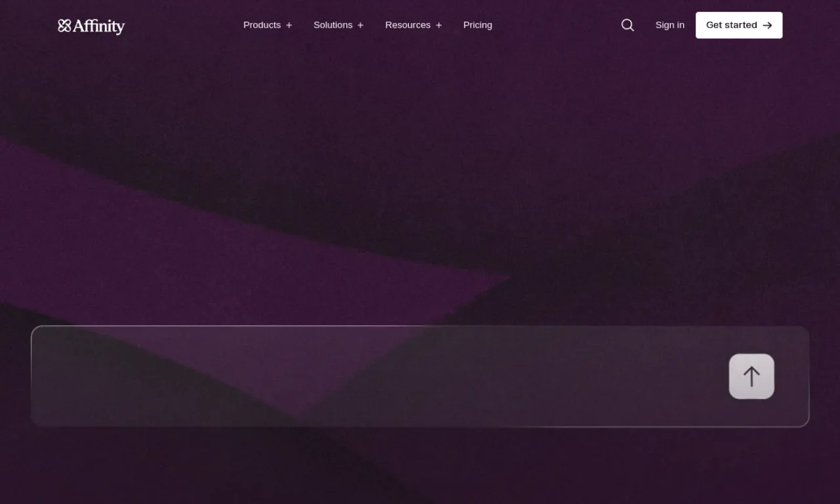Screen dimensions: 840x504
Task: Expand the Solutions menu
Action: tap(339, 25)
